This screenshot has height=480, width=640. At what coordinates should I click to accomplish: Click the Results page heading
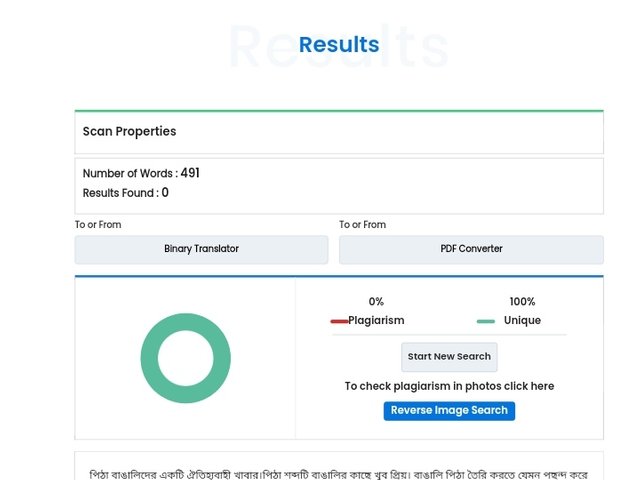coord(339,44)
